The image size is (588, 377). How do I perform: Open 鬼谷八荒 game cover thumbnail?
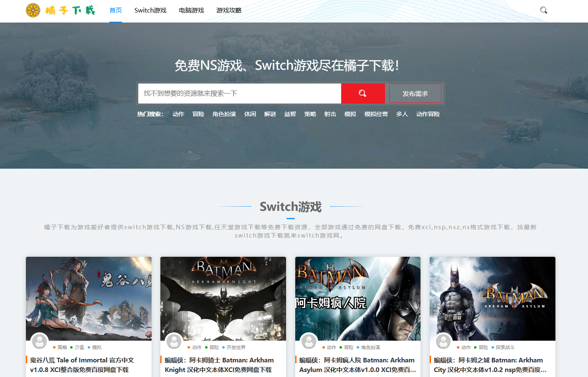click(x=89, y=299)
